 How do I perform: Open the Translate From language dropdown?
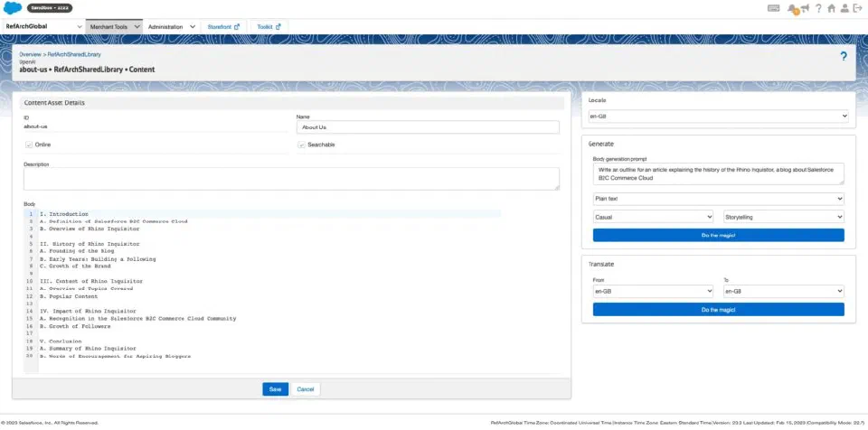coord(653,291)
